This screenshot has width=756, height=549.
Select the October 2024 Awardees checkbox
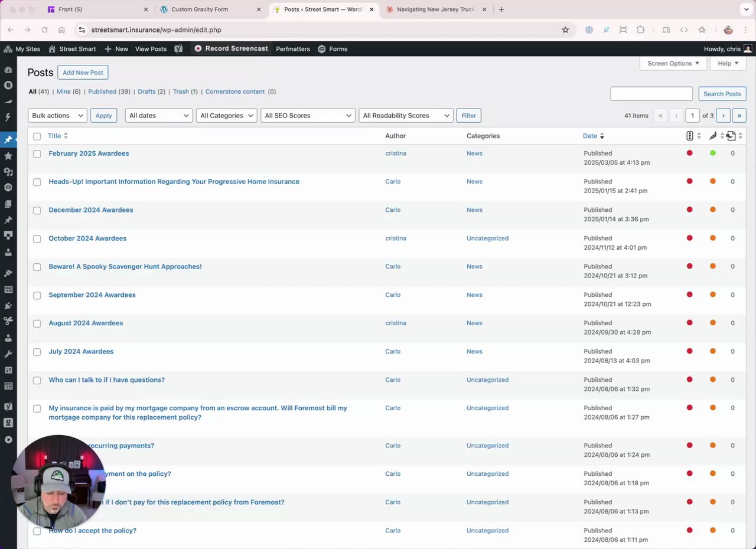37,238
